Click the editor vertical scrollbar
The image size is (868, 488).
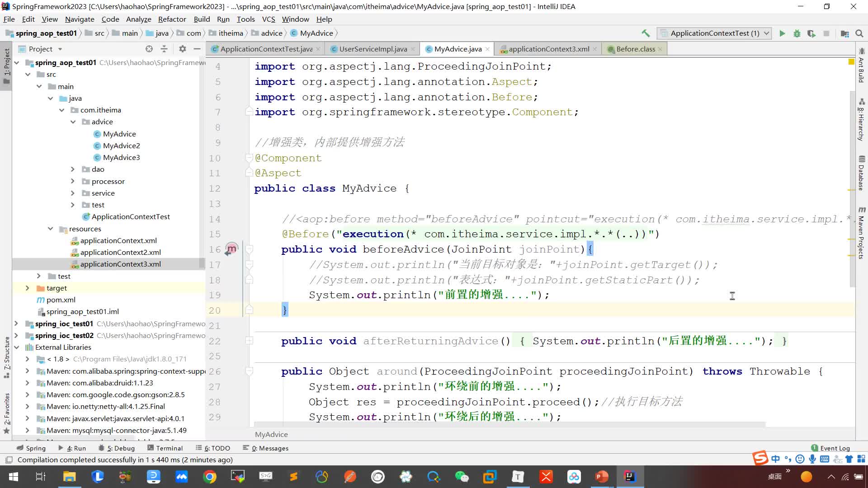(x=853, y=189)
